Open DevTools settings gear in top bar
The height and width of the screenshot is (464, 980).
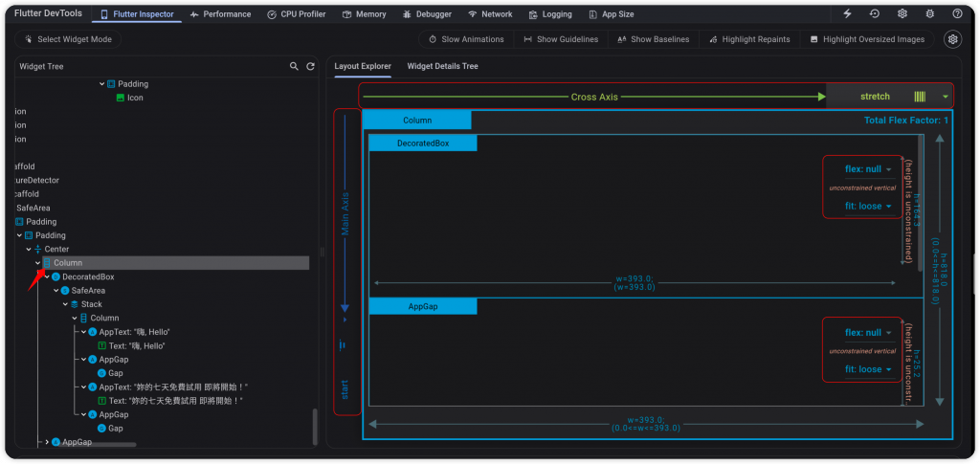click(902, 13)
